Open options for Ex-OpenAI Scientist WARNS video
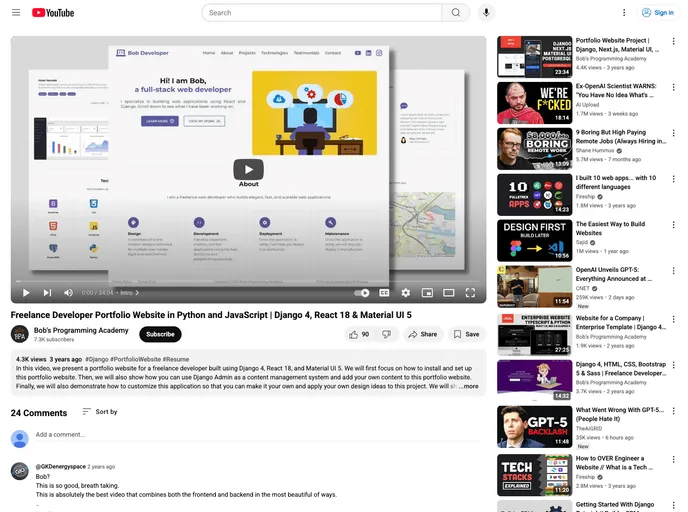Screen dimensions: 688x512 point(674,87)
